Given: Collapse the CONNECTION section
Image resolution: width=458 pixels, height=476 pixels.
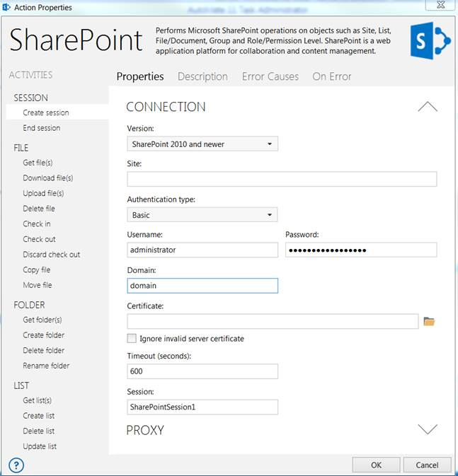Looking at the screenshot, I should [x=428, y=107].
